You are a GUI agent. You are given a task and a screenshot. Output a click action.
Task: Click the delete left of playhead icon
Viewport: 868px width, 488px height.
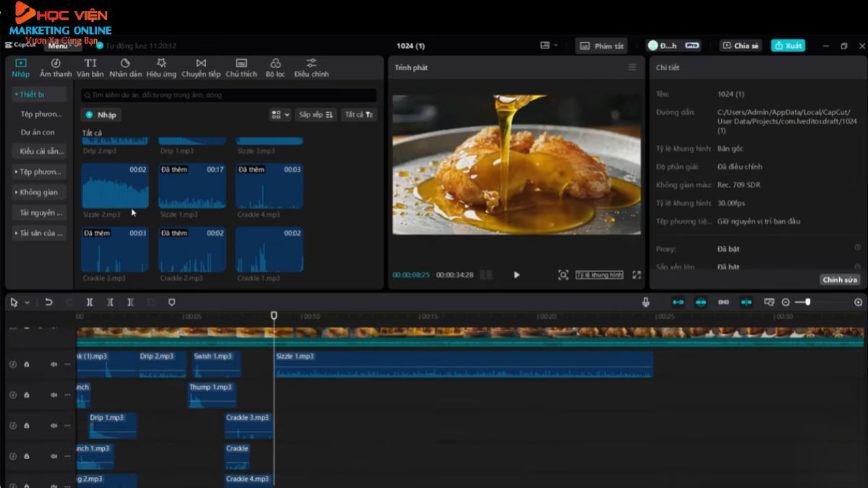110,302
